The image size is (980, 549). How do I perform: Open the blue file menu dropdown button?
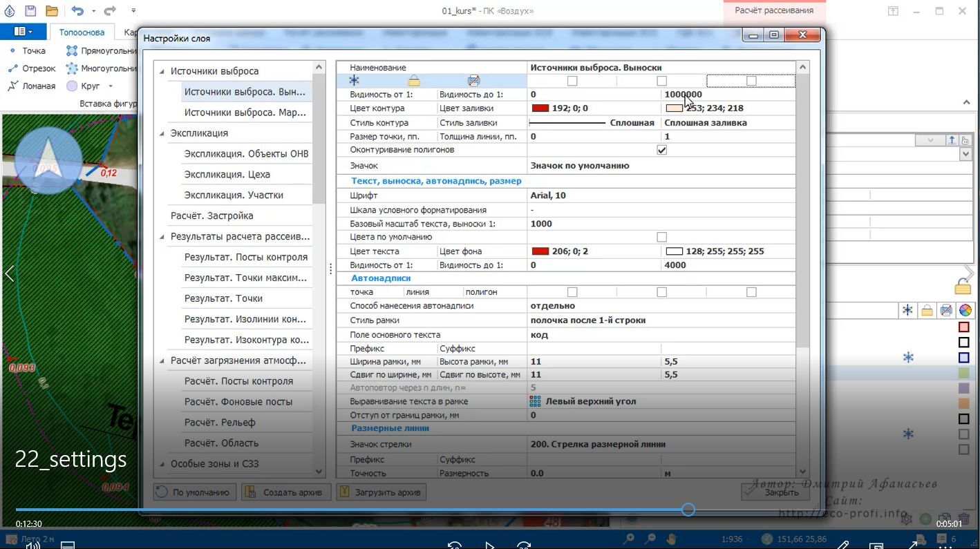(23, 32)
